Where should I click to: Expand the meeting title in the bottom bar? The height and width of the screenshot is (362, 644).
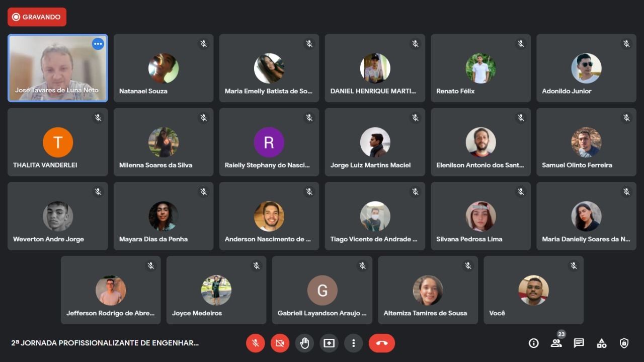[x=105, y=343]
